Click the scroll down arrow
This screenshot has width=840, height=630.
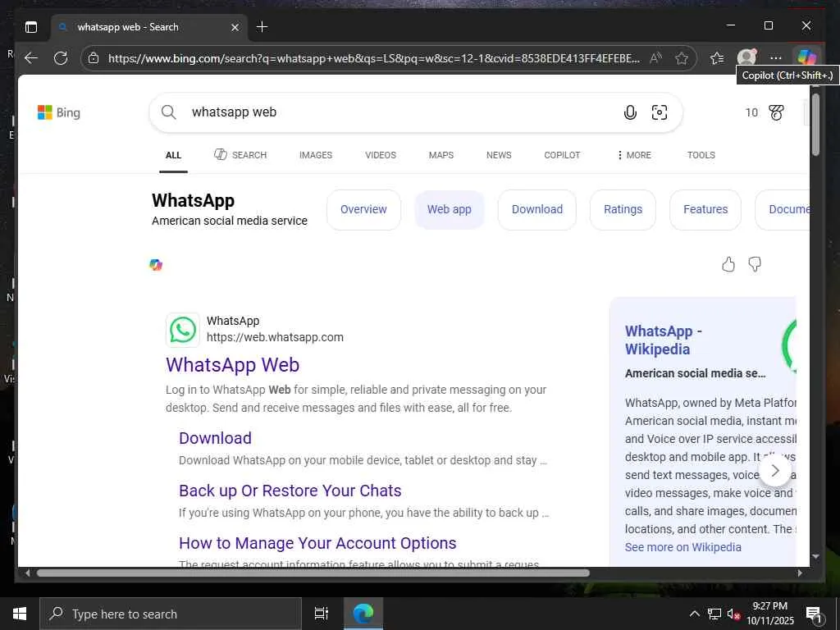tap(815, 557)
